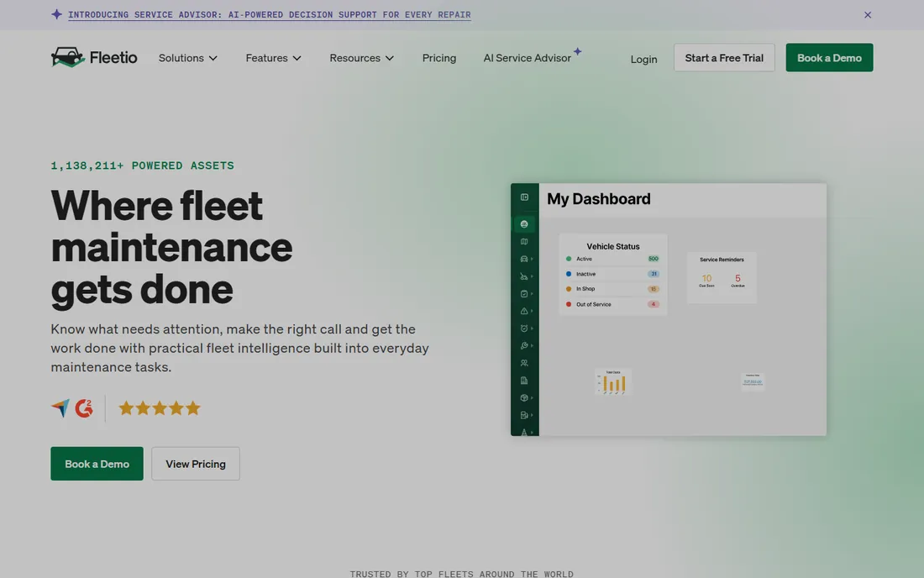Click the five-star rating
This screenshot has width=924, height=578.
pyautogui.click(x=160, y=407)
